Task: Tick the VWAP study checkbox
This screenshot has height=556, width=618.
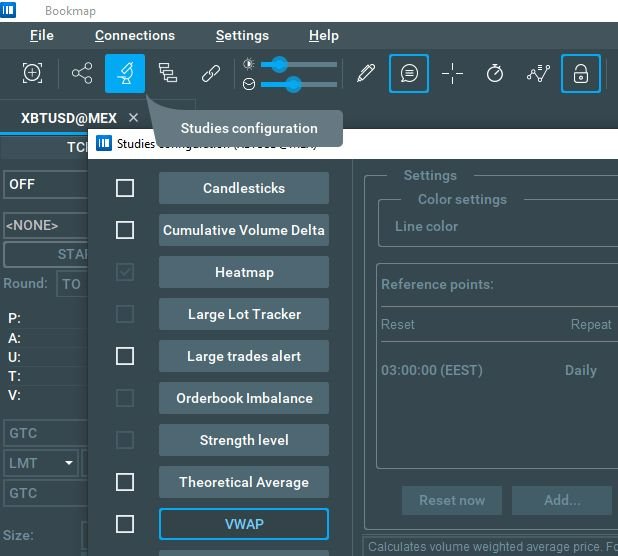Action: [125, 524]
